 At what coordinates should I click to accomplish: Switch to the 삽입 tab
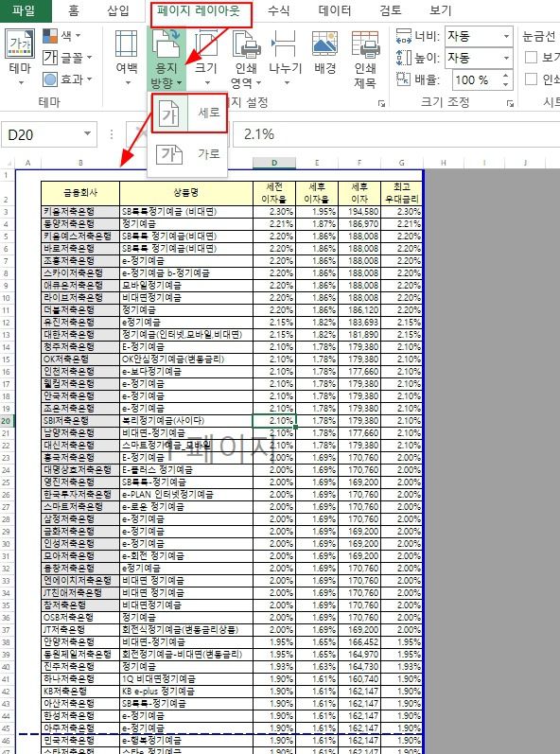tap(117, 10)
